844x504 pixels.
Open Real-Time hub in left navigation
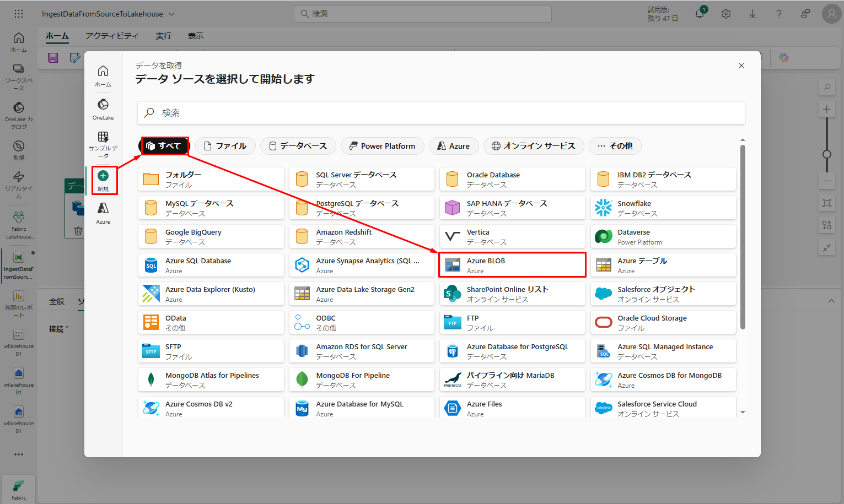[19, 185]
